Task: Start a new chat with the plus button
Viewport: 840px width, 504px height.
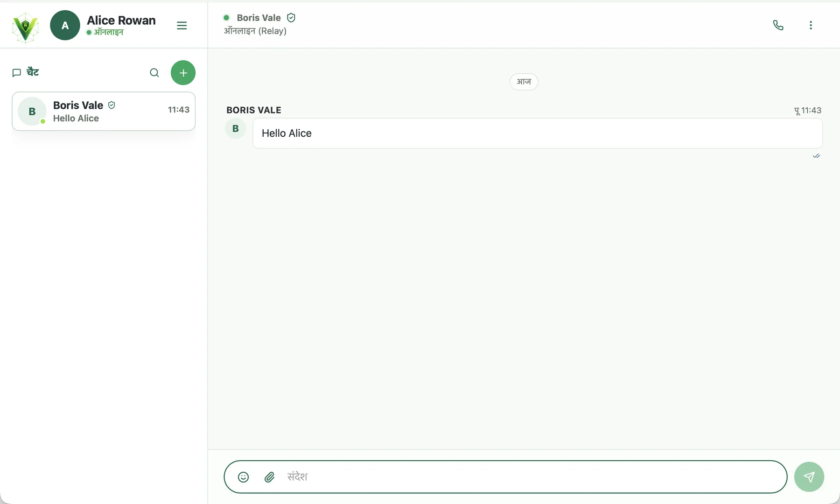Action: pyautogui.click(x=183, y=73)
